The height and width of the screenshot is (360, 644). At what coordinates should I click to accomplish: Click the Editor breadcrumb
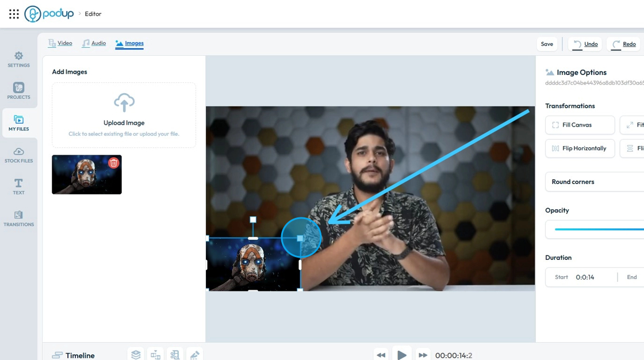(93, 14)
